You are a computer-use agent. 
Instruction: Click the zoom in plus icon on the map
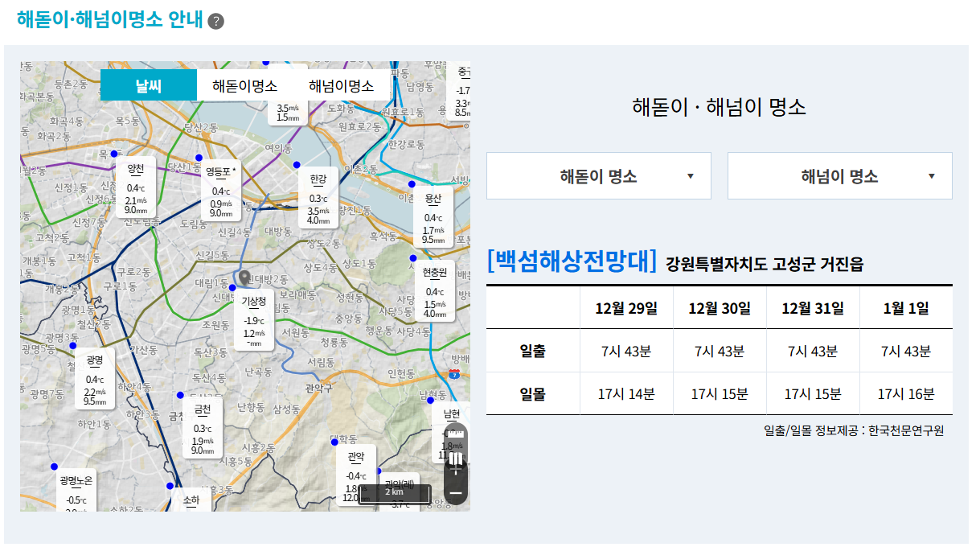[455, 470]
